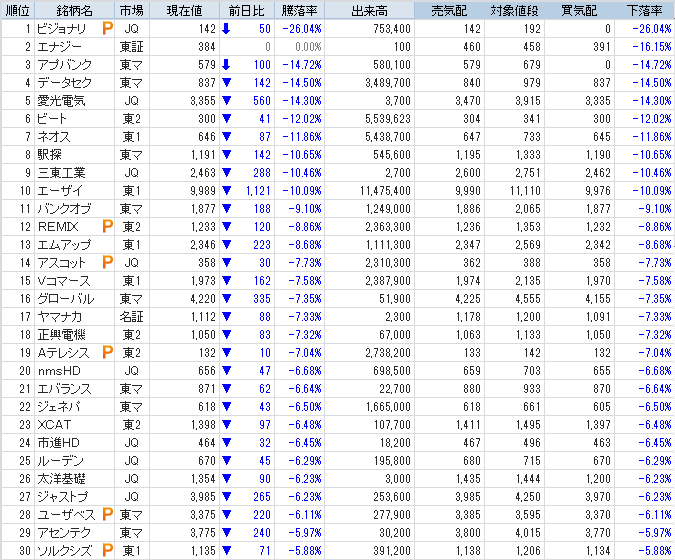Select the 愛光電気 stock name
675x560 pixels.
coord(61,100)
